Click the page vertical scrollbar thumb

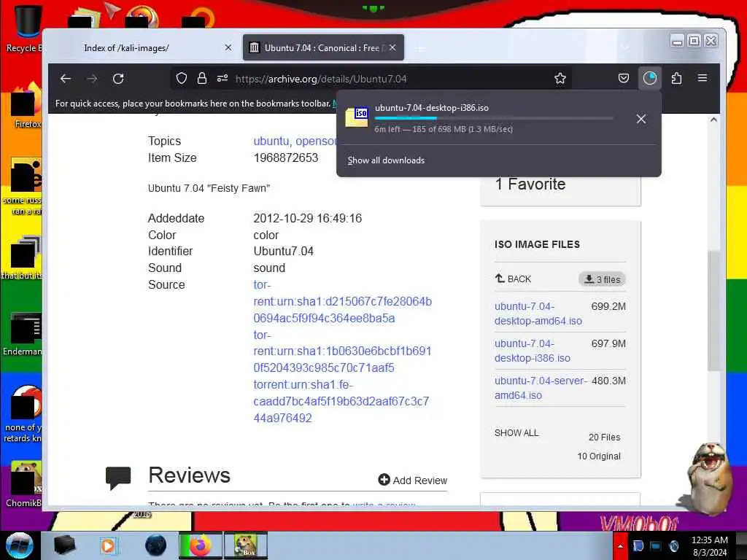(x=713, y=311)
